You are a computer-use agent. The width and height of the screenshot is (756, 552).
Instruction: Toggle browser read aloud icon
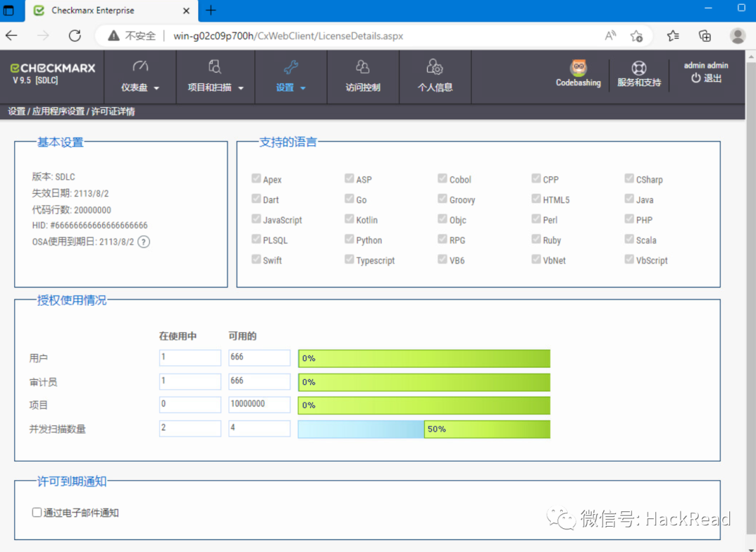610,36
